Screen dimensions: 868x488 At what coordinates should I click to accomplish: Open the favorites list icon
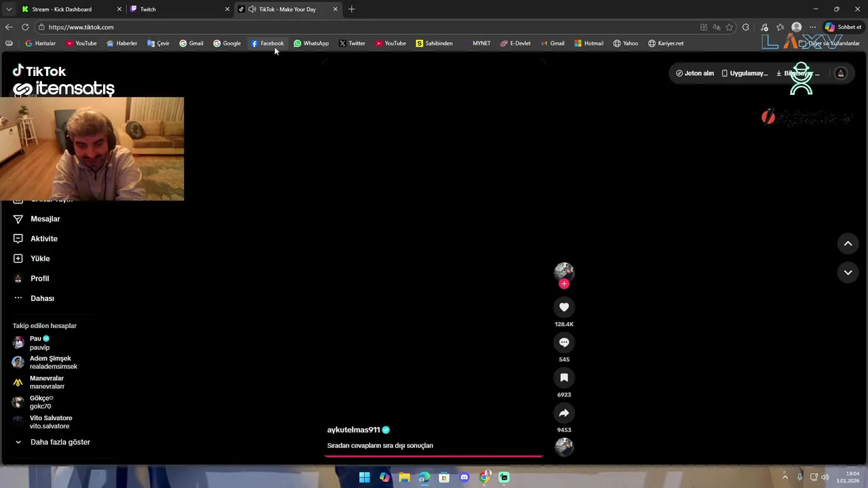click(x=781, y=27)
